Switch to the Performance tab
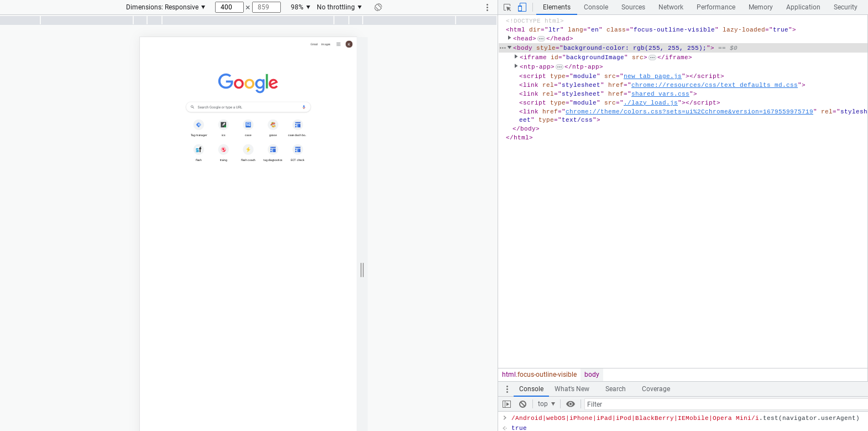The width and height of the screenshot is (868, 431). tap(716, 7)
